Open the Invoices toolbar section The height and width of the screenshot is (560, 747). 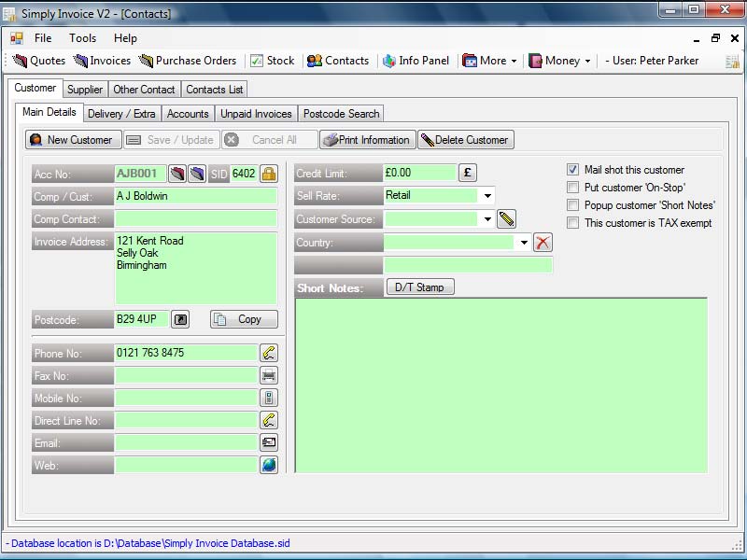coord(102,61)
